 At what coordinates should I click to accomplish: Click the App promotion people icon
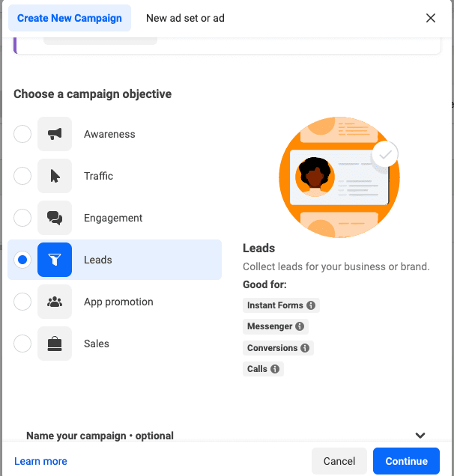pyautogui.click(x=55, y=302)
